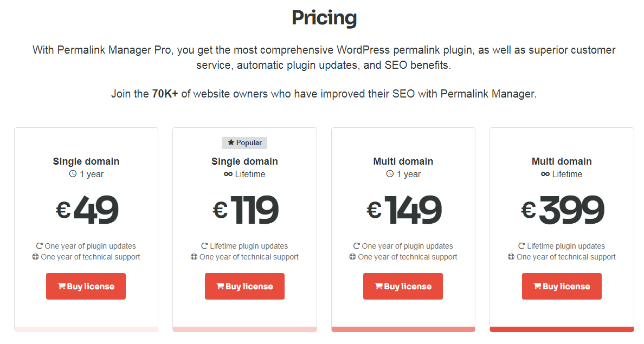The height and width of the screenshot is (344, 644).
Task: Click refresh icon beside €399 Lifetime plugin updates
Action: tap(521, 246)
